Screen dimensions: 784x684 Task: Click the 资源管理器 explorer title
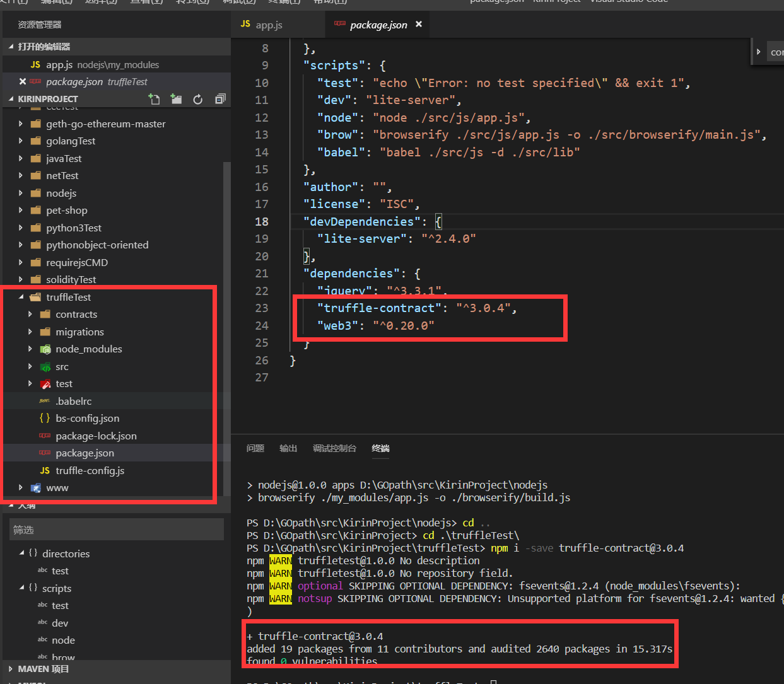40,25
